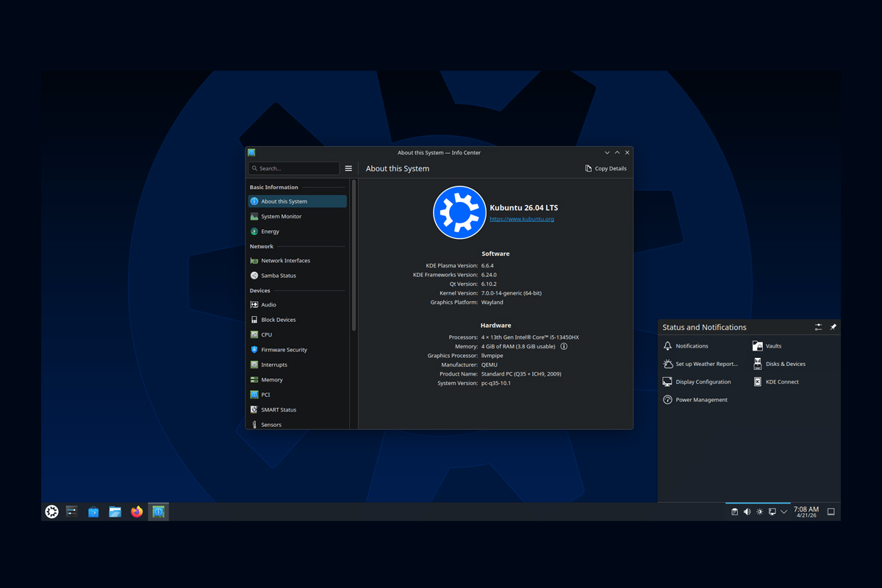Open SMART Status page

(298, 409)
